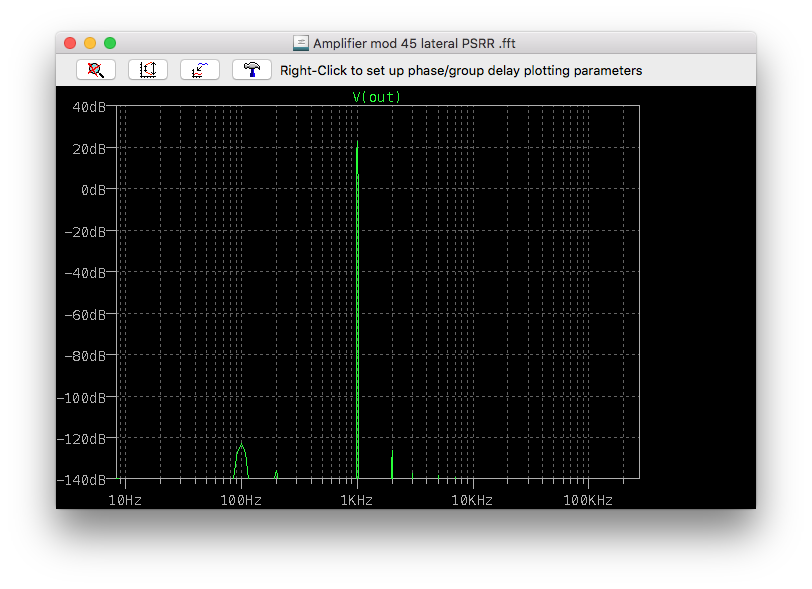This screenshot has width=812, height=589.
Task: Click the 40dB vertical axis label
Action: (89, 107)
